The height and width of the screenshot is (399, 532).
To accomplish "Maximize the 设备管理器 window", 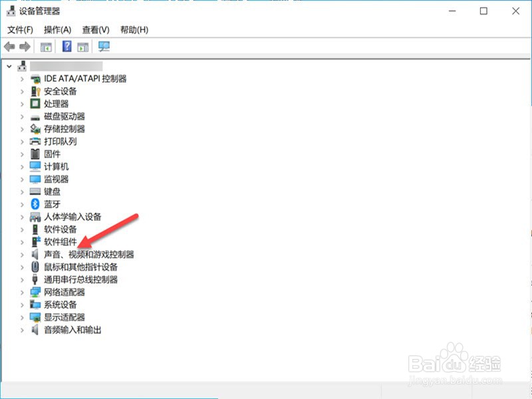I will (x=483, y=11).
